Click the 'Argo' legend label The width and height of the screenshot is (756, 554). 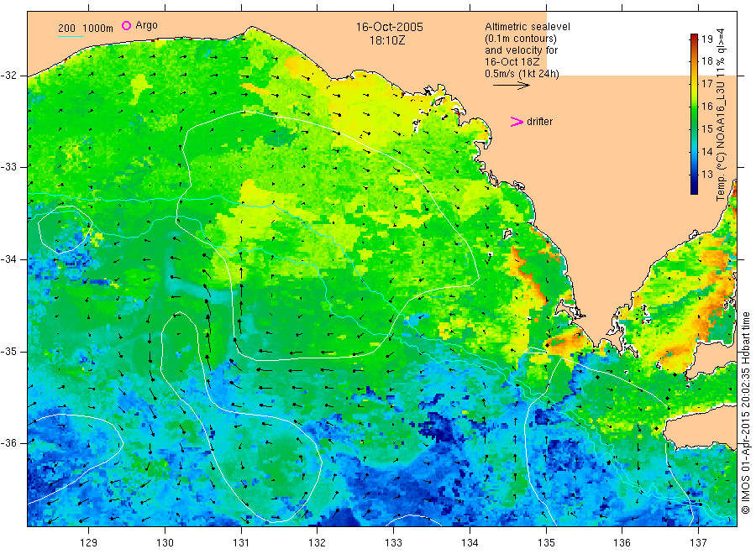tap(146, 25)
